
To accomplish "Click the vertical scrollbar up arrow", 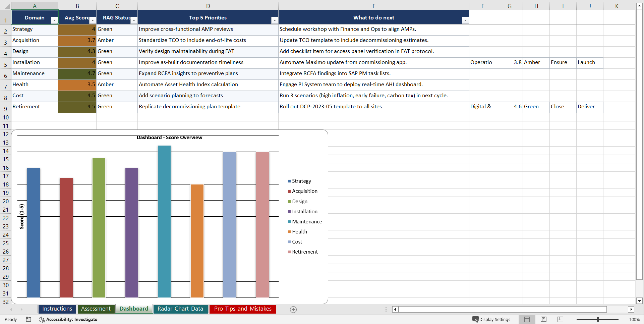I will tap(640, 5).
